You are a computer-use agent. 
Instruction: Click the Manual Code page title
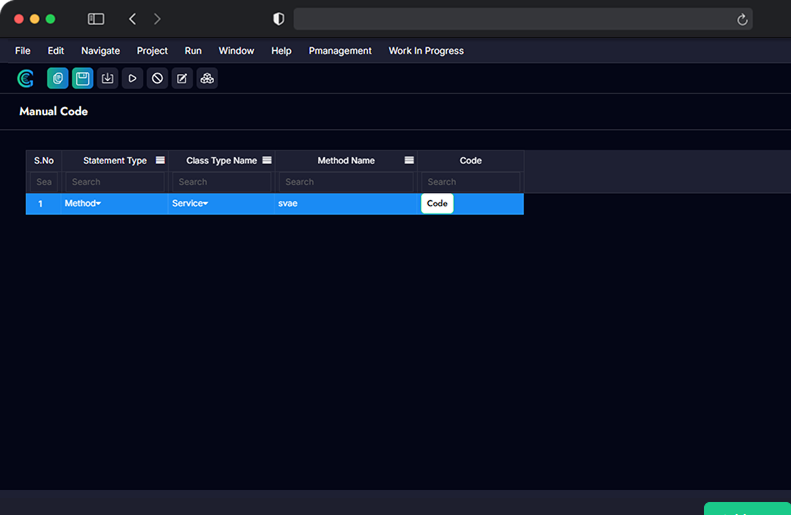[53, 111]
